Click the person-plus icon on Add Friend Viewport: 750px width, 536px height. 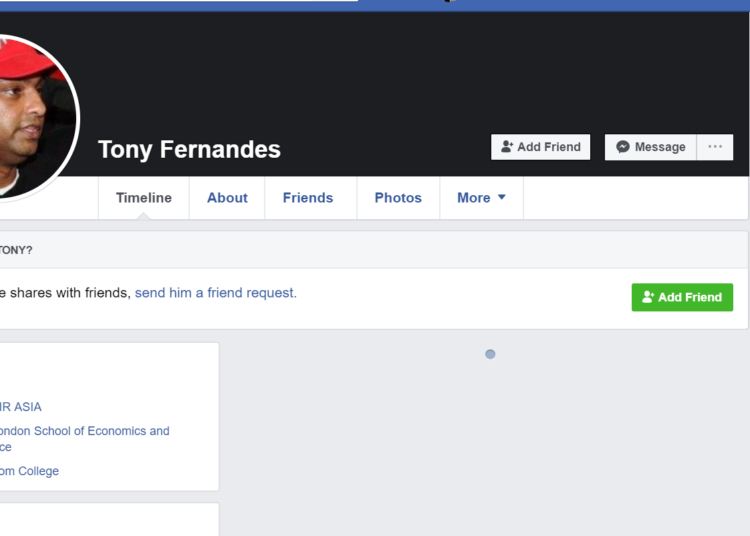coord(507,146)
